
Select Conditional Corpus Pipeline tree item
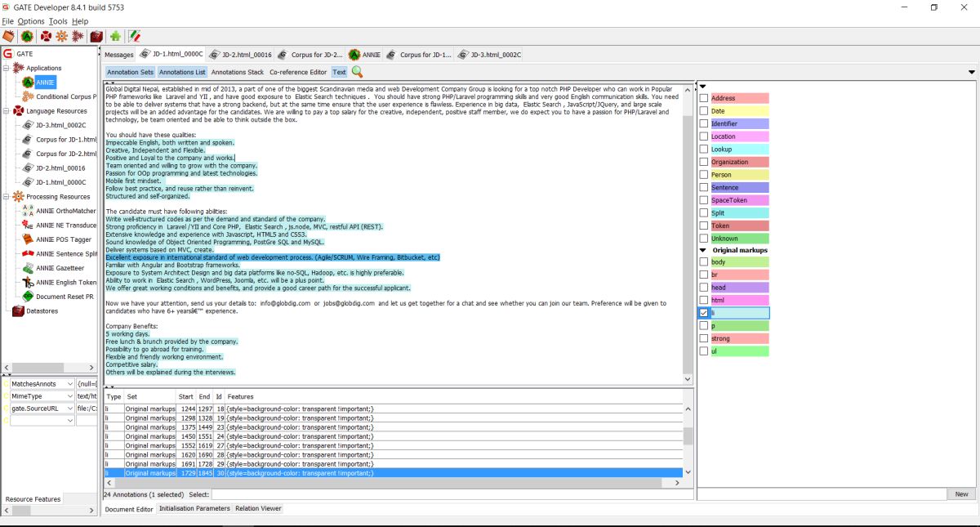(x=59, y=96)
